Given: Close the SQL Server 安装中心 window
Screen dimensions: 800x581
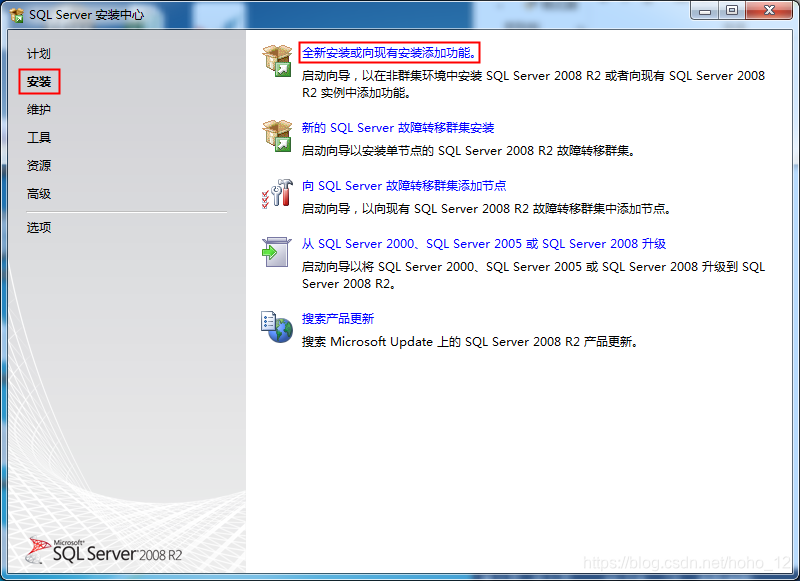Looking at the screenshot, I should [x=769, y=11].
